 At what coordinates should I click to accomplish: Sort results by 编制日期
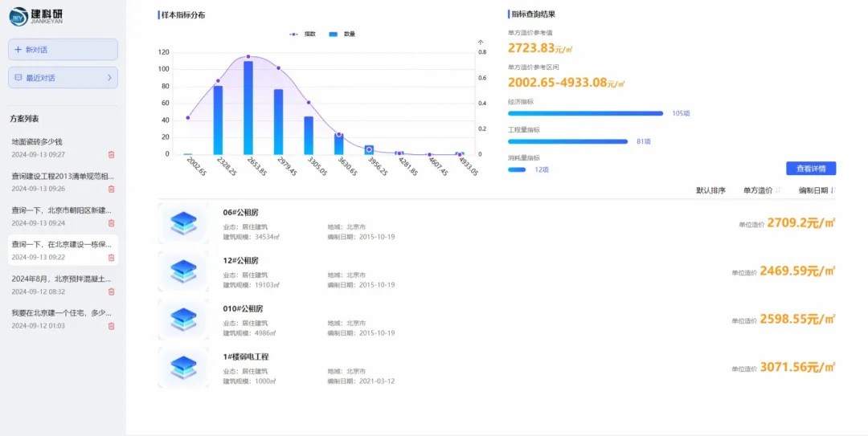pos(817,190)
